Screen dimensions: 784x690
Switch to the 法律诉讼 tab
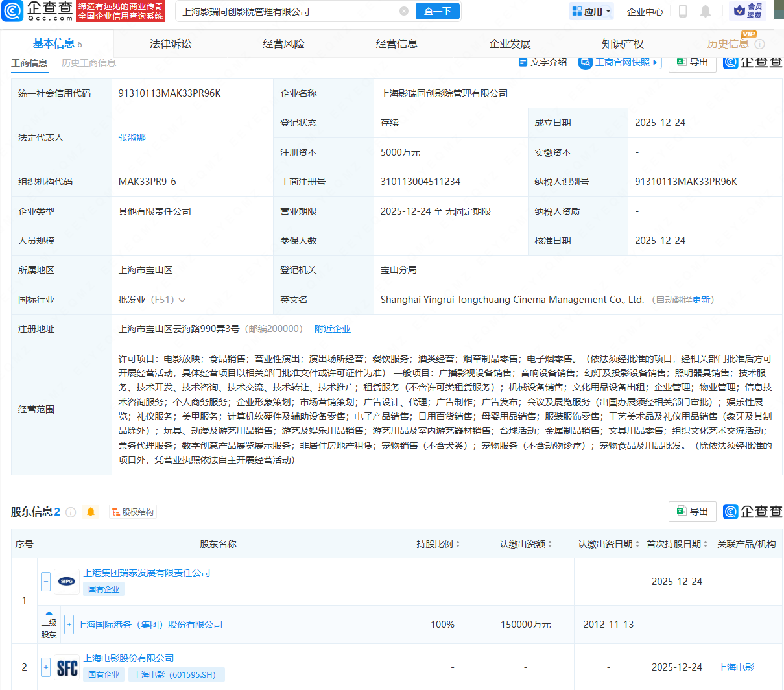tap(169, 43)
